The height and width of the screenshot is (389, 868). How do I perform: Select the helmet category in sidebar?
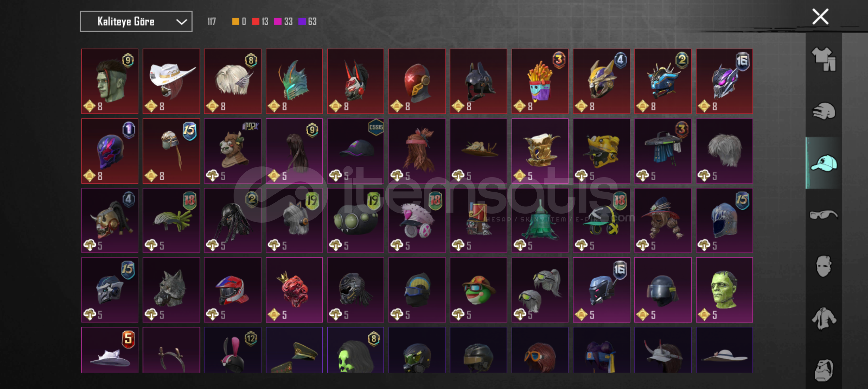[x=824, y=111]
